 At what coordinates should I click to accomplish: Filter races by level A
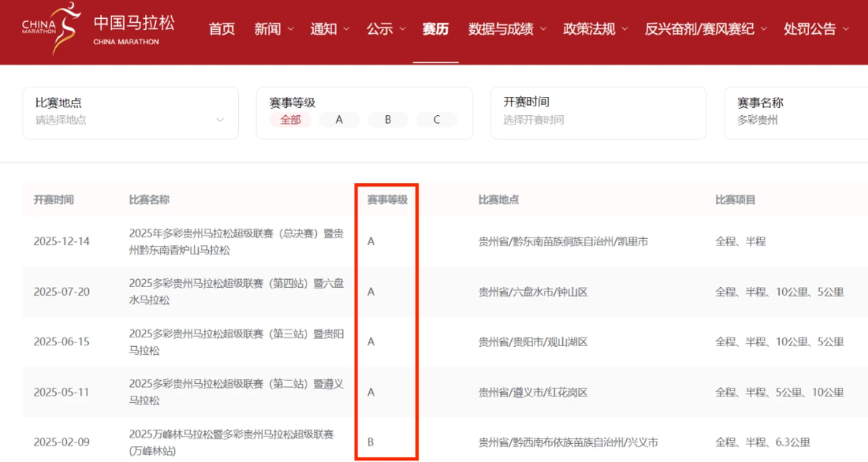click(339, 120)
